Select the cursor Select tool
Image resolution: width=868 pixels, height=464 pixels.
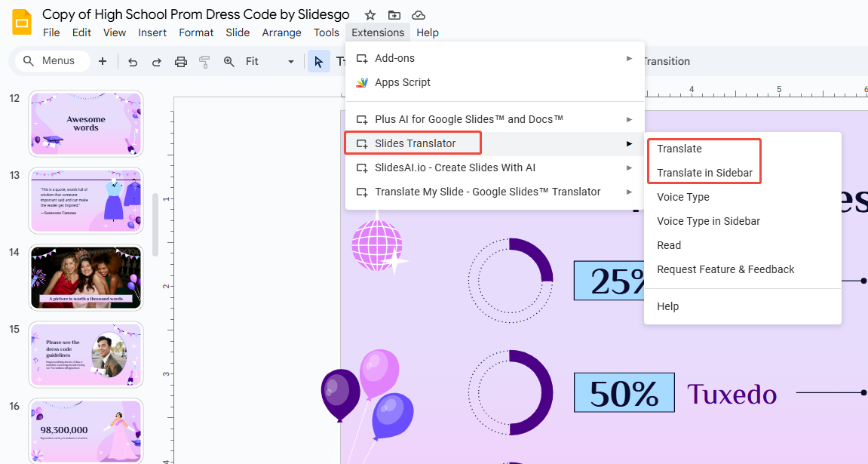[x=319, y=61]
